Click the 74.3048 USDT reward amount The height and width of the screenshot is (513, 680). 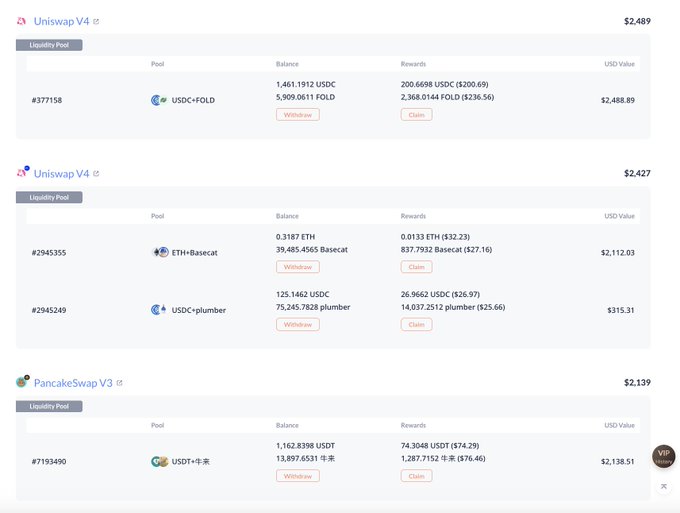440,445
